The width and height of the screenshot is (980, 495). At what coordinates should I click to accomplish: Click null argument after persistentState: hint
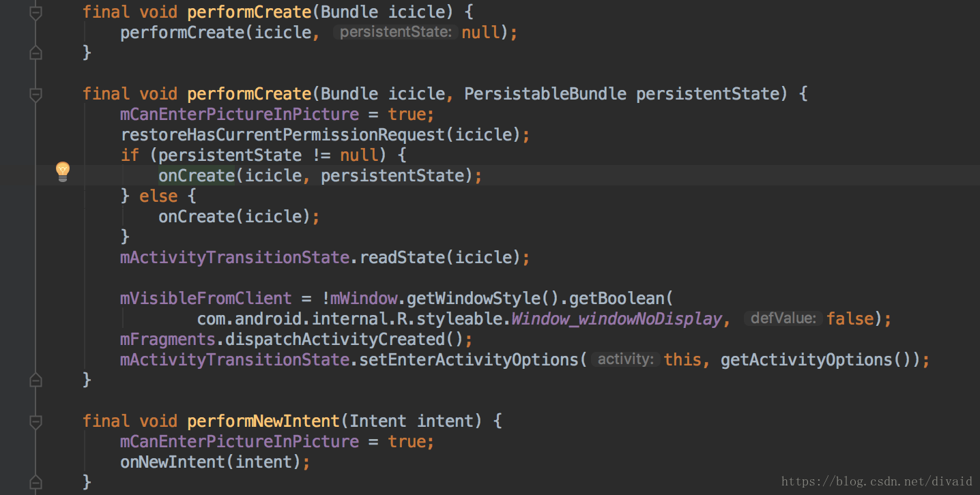(x=480, y=32)
